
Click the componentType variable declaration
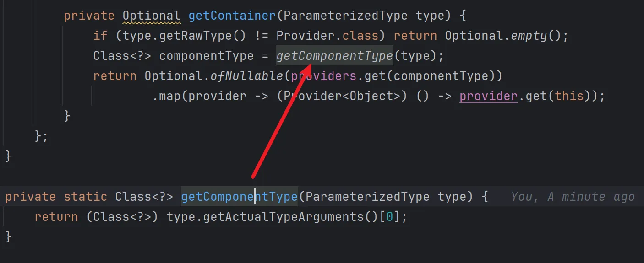(x=206, y=56)
